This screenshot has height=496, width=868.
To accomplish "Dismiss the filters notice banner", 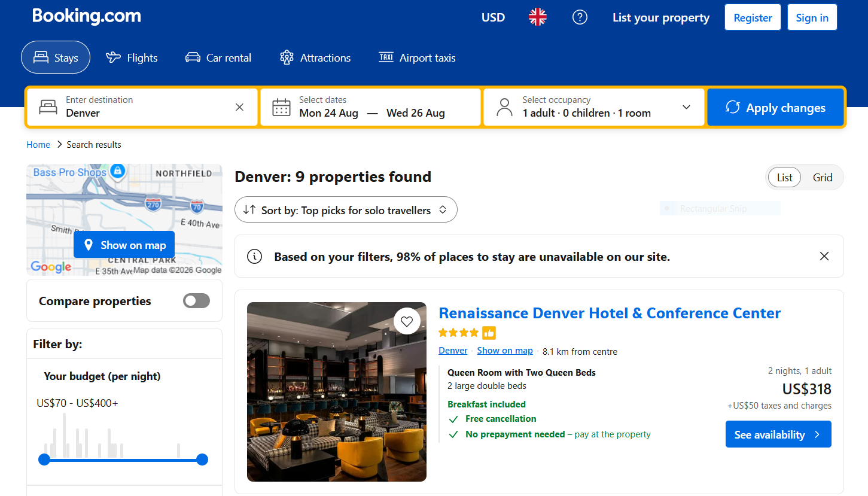I will coord(824,256).
